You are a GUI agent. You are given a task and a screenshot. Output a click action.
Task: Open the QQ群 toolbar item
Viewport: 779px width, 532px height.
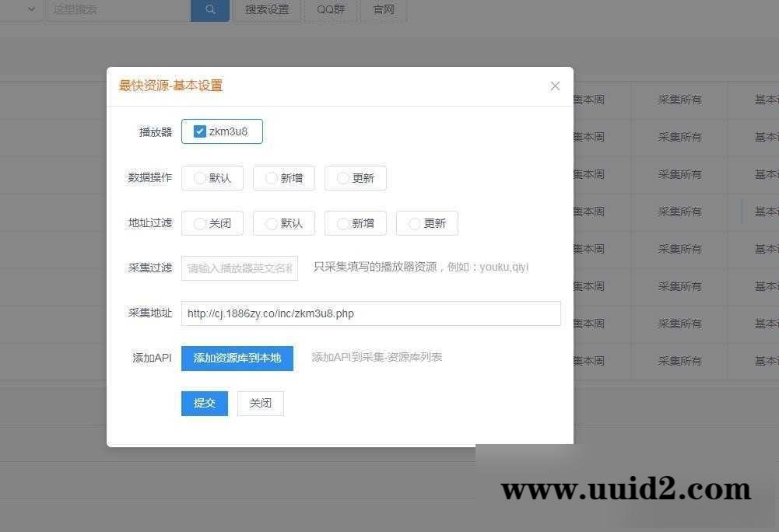click(330, 10)
